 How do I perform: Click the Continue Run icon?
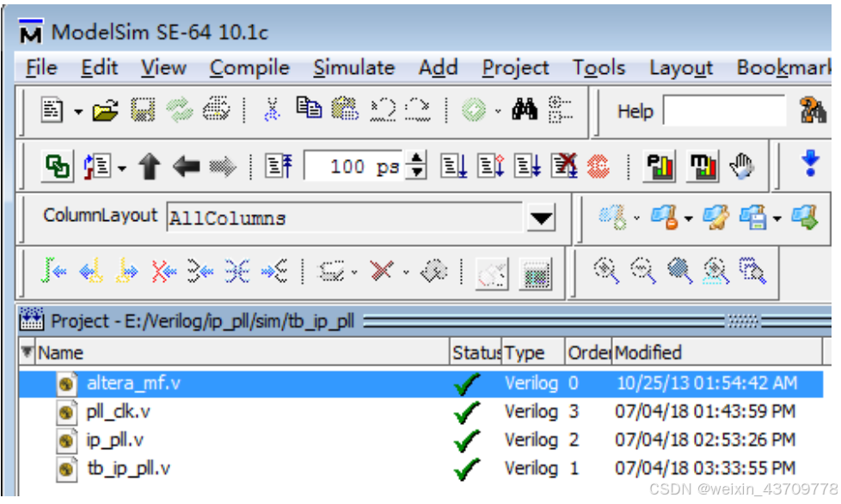tap(491, 167)
